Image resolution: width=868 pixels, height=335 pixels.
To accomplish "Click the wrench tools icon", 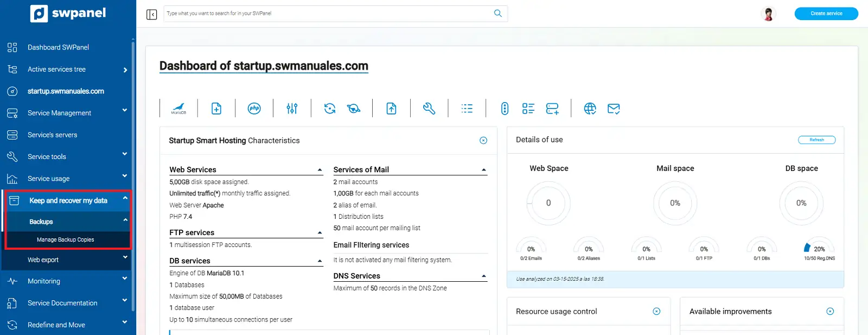I will coord(429,109).
